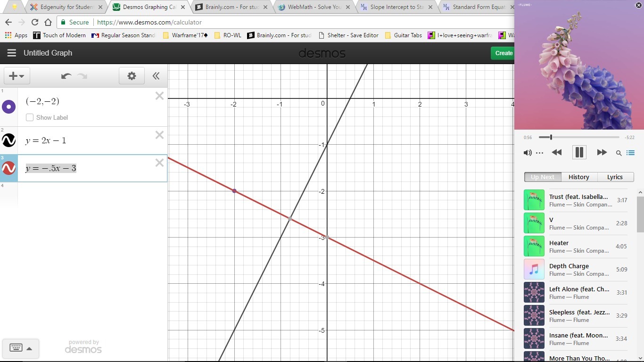This screenshot has width=644, height=362.
Task: Open the RO-WL bookmark folder
Action: [x=228, y=35]
